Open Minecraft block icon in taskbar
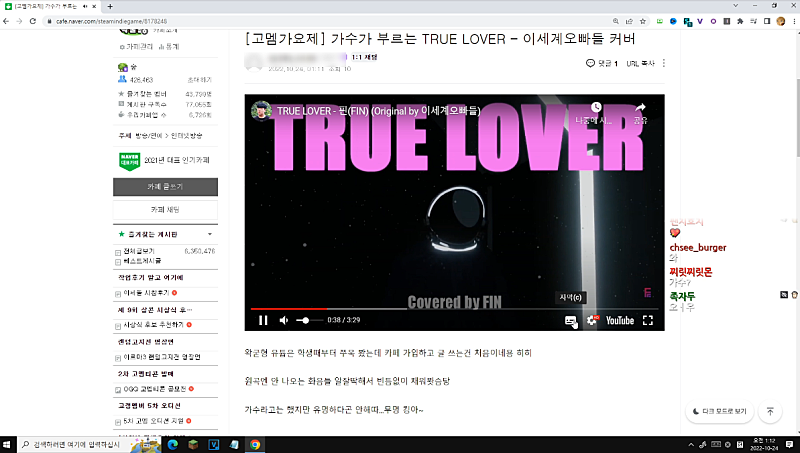 [x=193, y=444]
